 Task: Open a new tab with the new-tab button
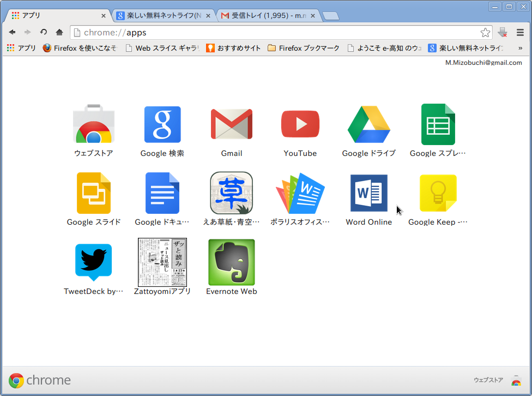(x=331, y=16)
